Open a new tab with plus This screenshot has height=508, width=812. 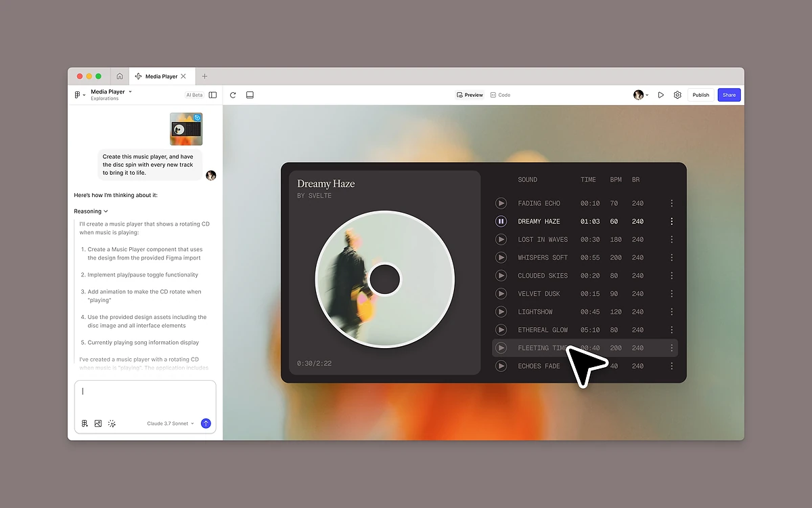[205, 77]
